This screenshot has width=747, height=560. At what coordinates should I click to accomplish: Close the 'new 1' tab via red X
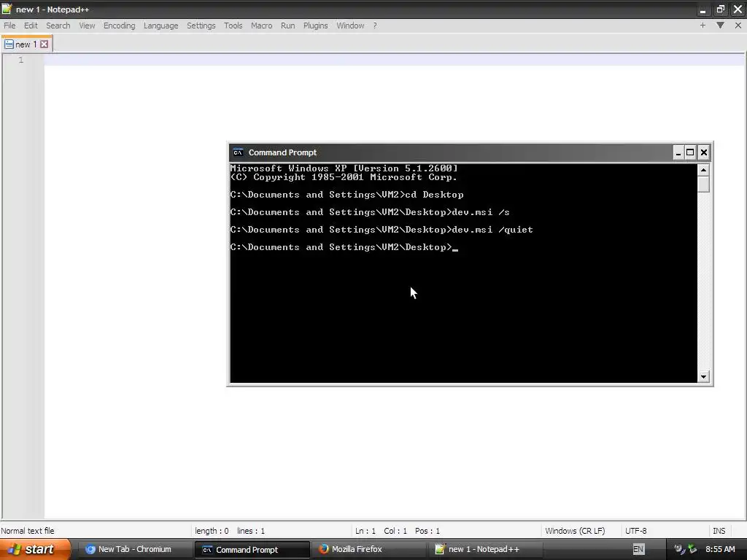click(44, 44)
